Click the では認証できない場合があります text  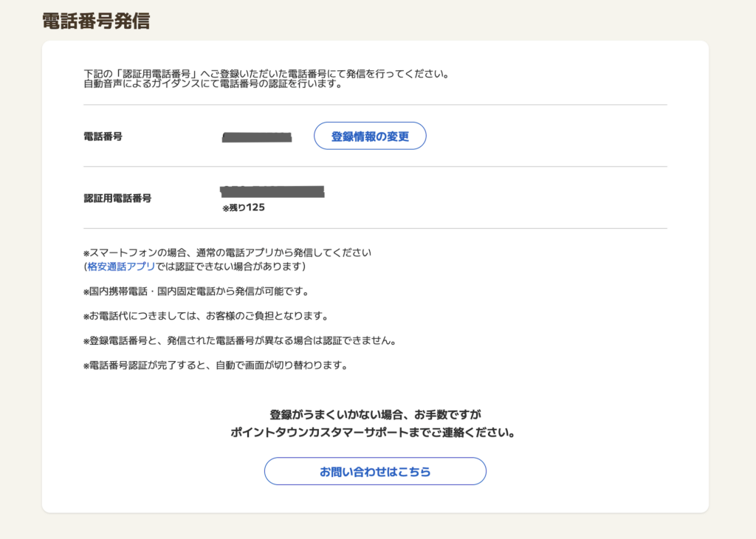(229, 266)
